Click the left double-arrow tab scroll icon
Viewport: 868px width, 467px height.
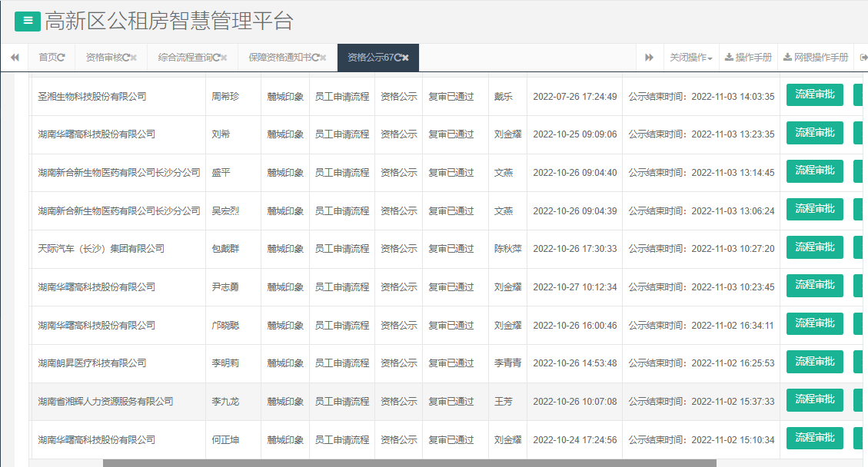point(14,57)
